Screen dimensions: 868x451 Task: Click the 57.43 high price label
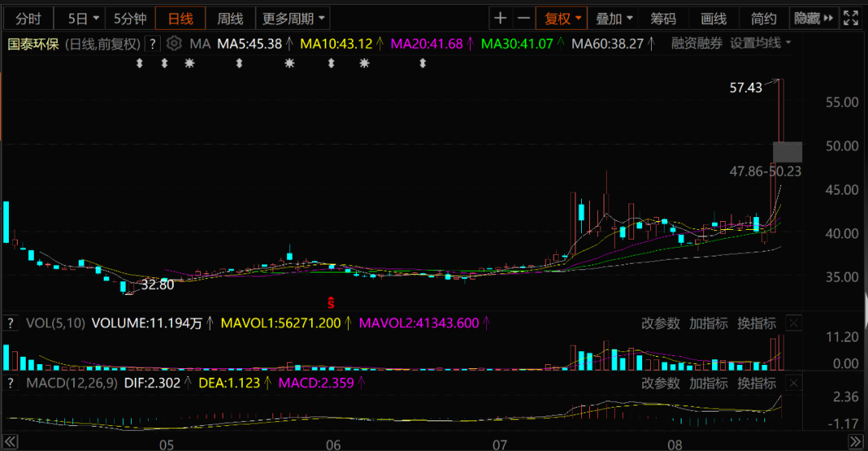(746, 88)
